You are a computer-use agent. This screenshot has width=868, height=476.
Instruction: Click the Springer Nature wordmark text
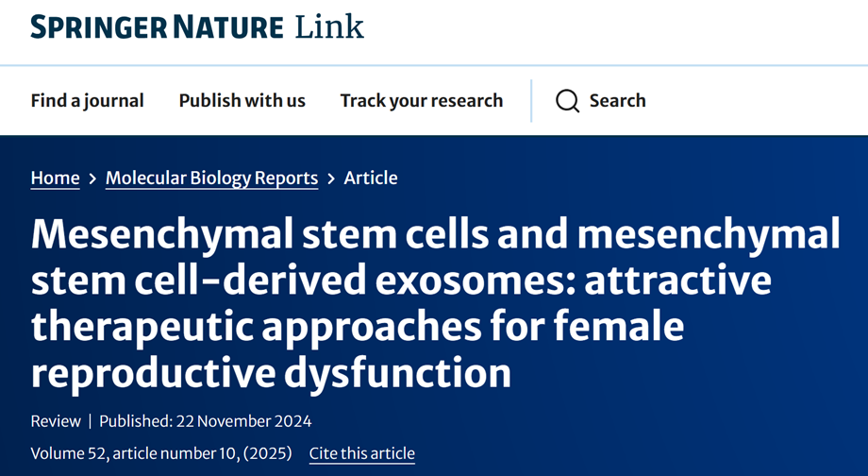click(158, 27)
